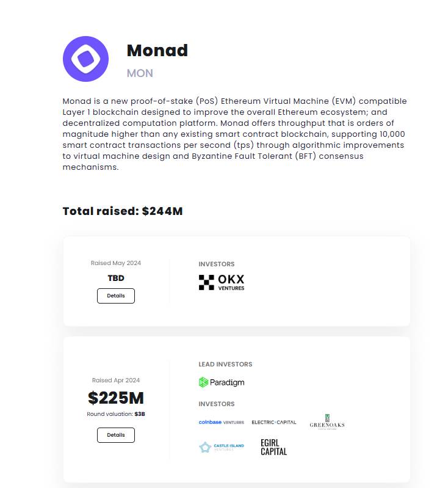This screenshot has height=488, width=448.
Task: Click the LEAD INVESTORS label
Action: 225,364
